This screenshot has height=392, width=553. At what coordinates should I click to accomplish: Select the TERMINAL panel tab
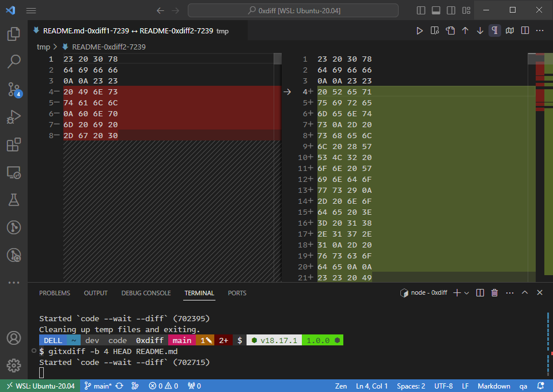[199, 293]
